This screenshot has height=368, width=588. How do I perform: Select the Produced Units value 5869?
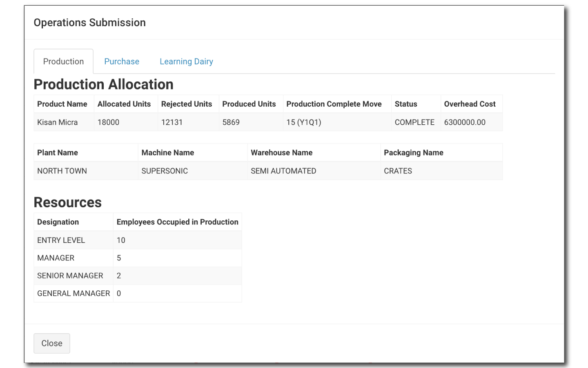point(231,122)
